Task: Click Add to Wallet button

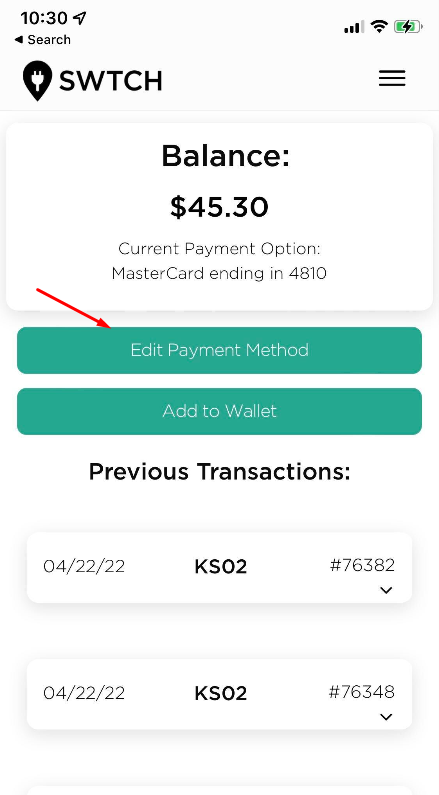Action: coord(220,411)
